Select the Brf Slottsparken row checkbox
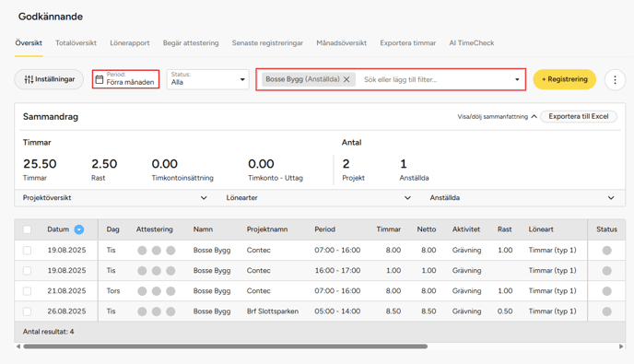634x364 pixels. [x=27, y=311]
